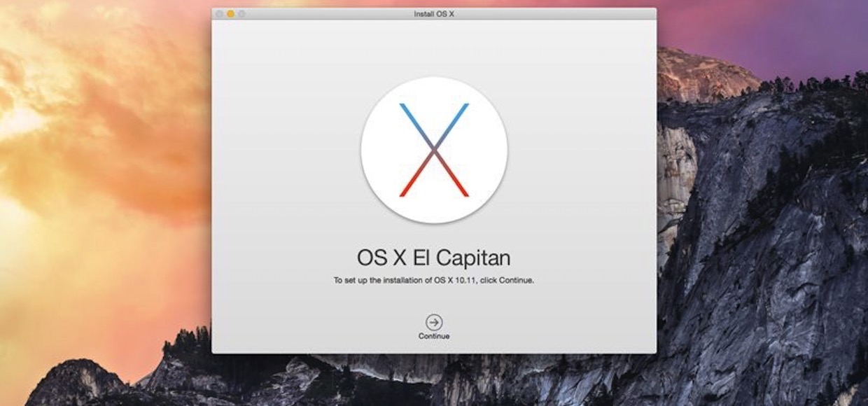
Task: Minimize the Install OS X window
Action: [x=230, y=14]
